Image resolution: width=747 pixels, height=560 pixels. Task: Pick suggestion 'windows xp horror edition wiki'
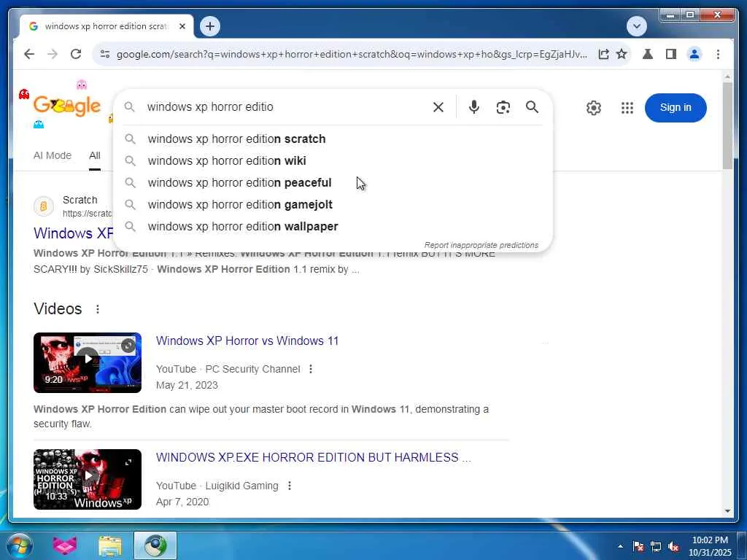(333, 161)
